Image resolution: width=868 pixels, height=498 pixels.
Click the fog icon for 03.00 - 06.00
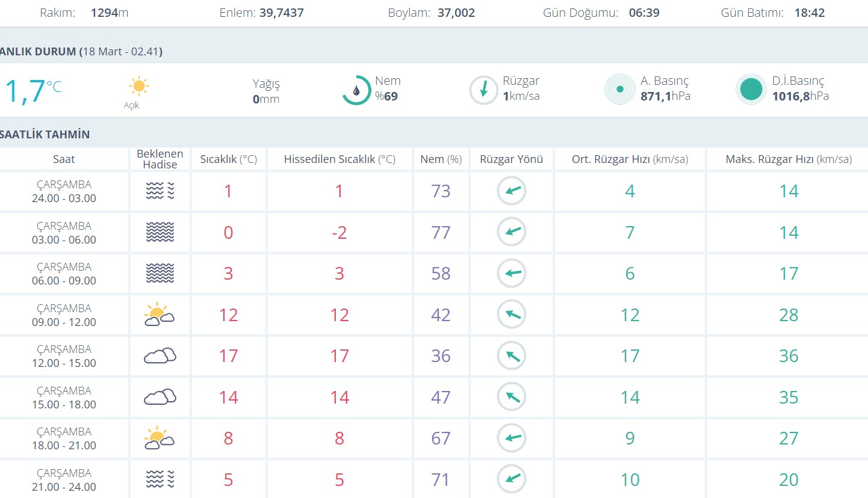click(x=160, y=232)
